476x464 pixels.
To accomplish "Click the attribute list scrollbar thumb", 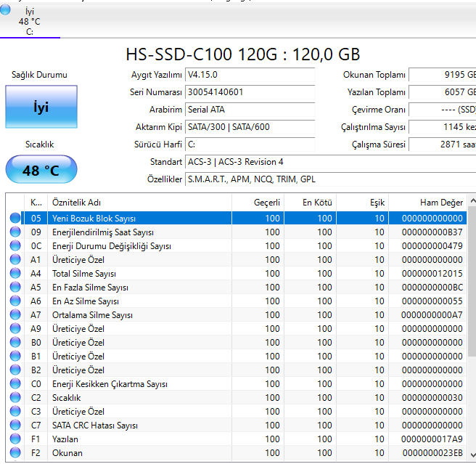I will (x=472, y=281).
